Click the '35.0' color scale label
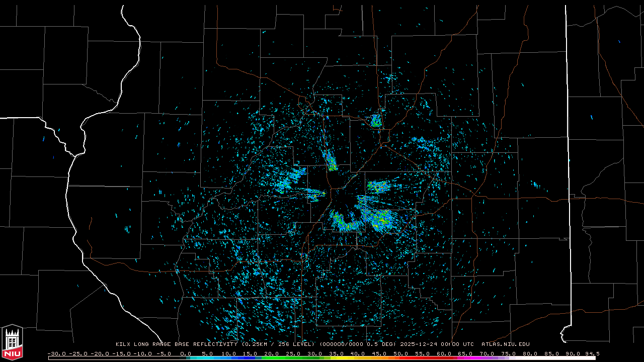Image resolution: width=644 pixels, height=362 pixels. [x=337, y=353]
